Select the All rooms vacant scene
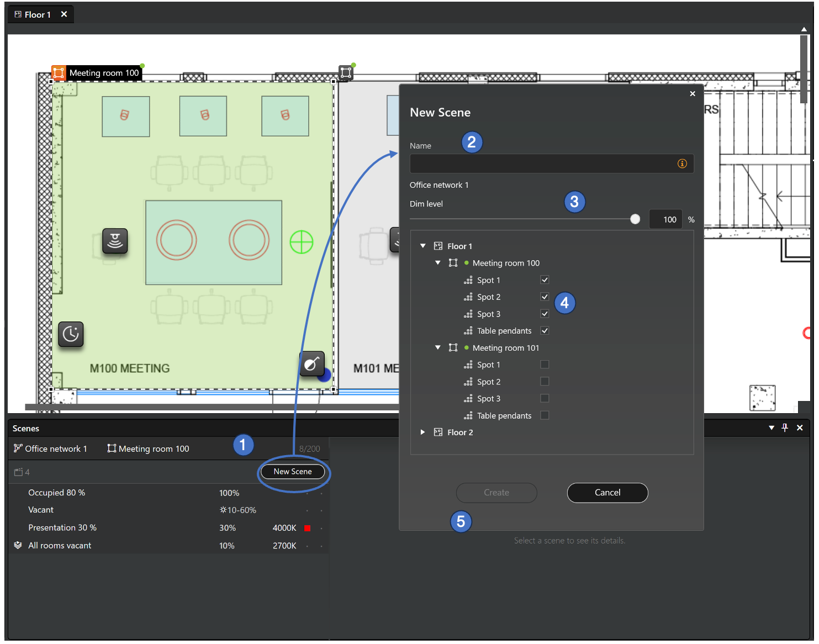Screen dimensions: 819x644 pyautogui.click(x=168, y=545)
